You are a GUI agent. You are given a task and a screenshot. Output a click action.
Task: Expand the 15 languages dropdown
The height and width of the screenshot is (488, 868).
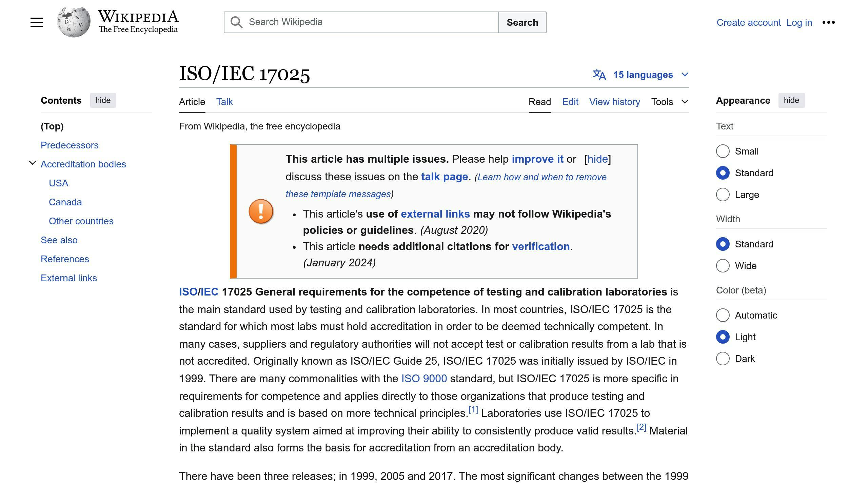[x=640, y=75]
